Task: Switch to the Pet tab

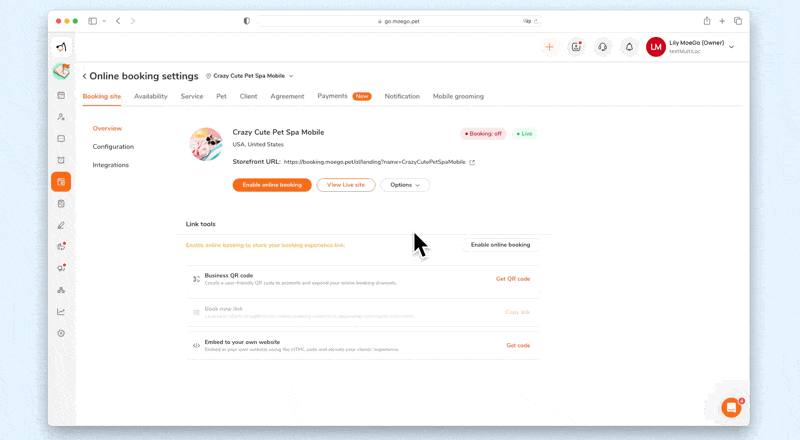Action: pyautogui.click(x=221, y=96)
